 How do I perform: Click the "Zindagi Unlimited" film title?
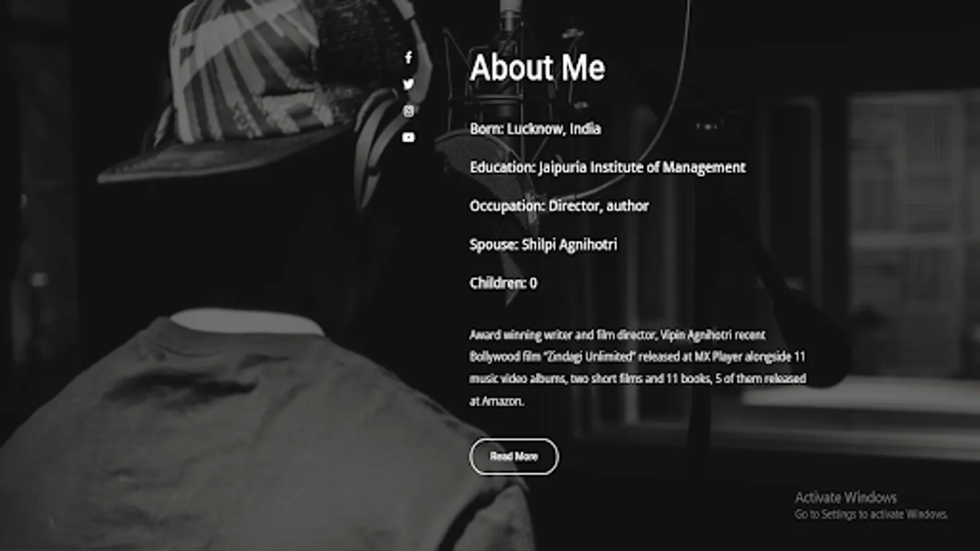click(x=589, y=357)
